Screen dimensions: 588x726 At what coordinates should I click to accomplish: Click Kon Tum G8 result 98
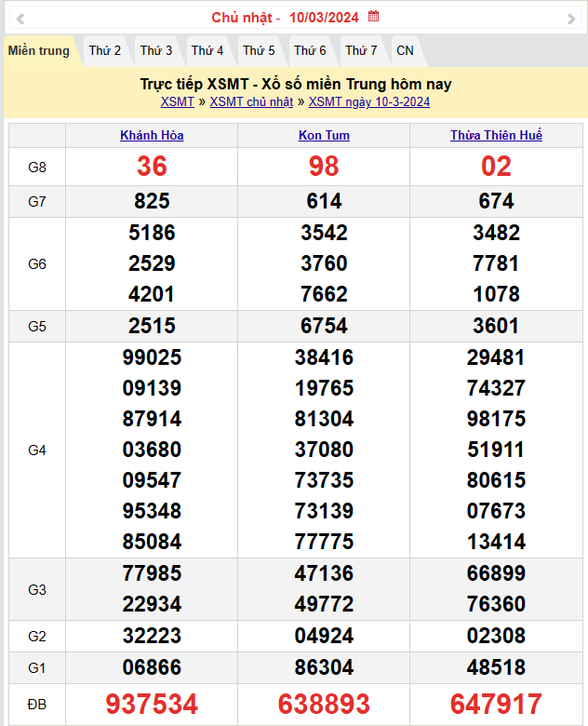(324, 167)
